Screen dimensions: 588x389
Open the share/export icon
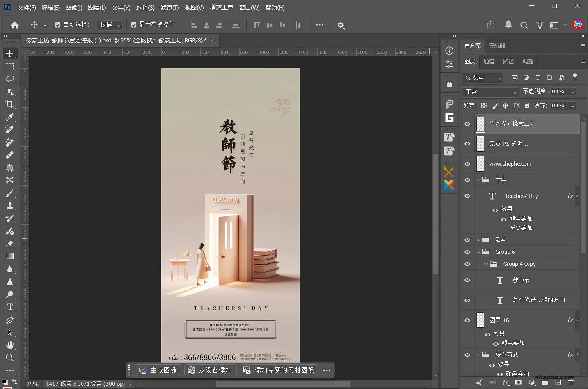(490, 25)
